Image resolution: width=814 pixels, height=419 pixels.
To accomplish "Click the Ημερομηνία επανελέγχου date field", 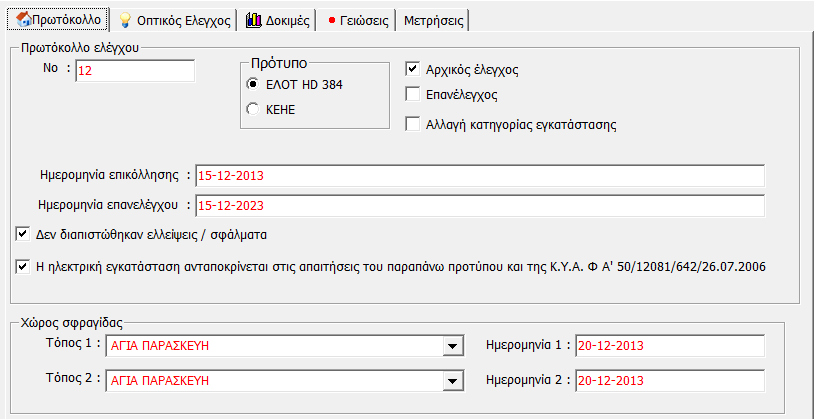I will click(x=479, y=205).
